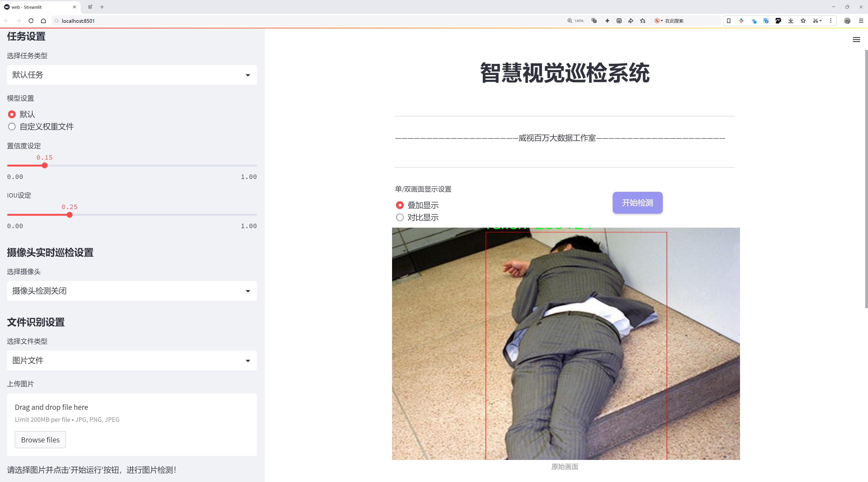
Task: Open the 摄像头检测关闭 camera dropdown
Action: (x=132, y=291)
